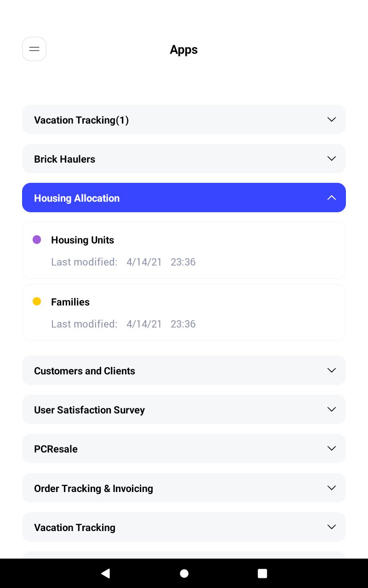
Task: Click the purple dot beside Housing Units
Action: pyautogui.click(x=37, y=239)
